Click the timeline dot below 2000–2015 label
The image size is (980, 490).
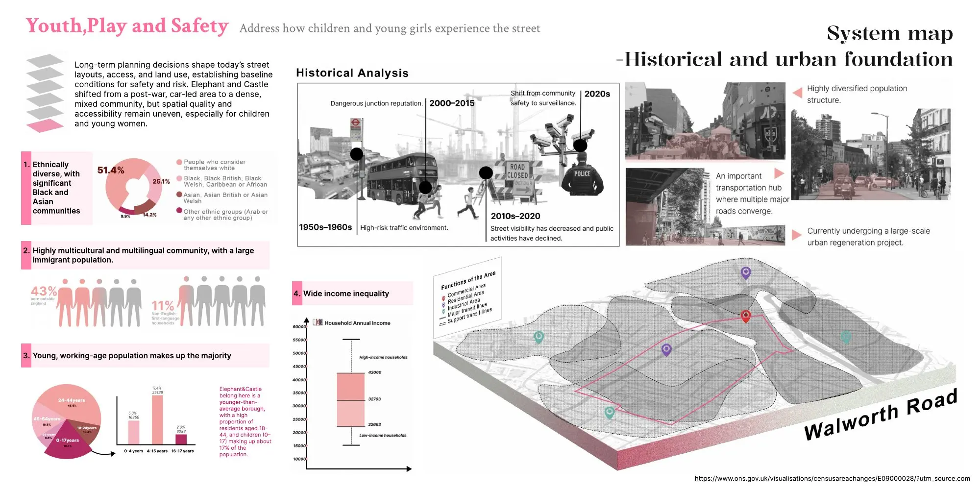(x=425, y=187)
